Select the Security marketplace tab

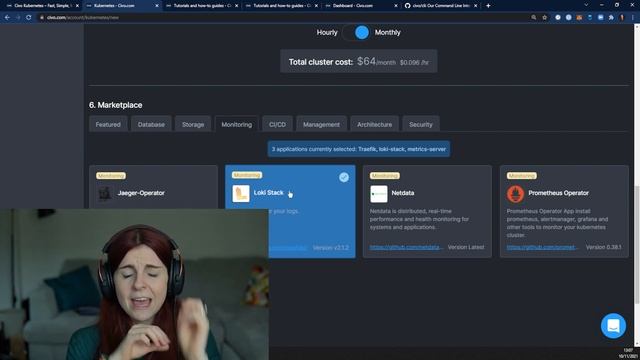pyautogui.click(x=421, y=124)
